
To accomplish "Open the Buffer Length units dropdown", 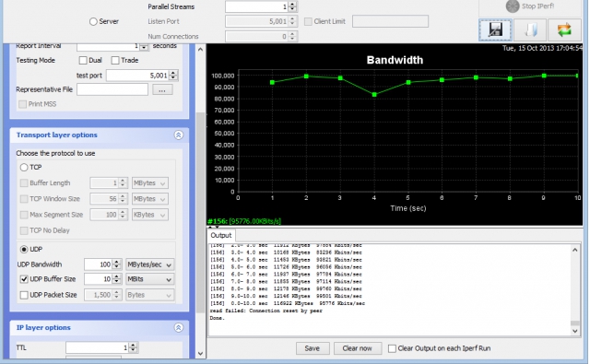I will tap(150, 183).
